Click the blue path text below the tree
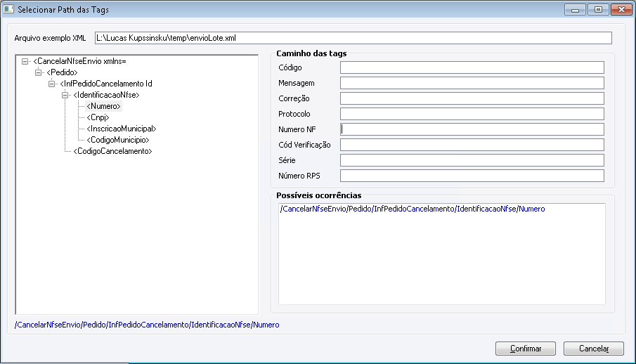The height and width of the screenshot is (364, 636). pyautogui.click(x=147, y=325)
